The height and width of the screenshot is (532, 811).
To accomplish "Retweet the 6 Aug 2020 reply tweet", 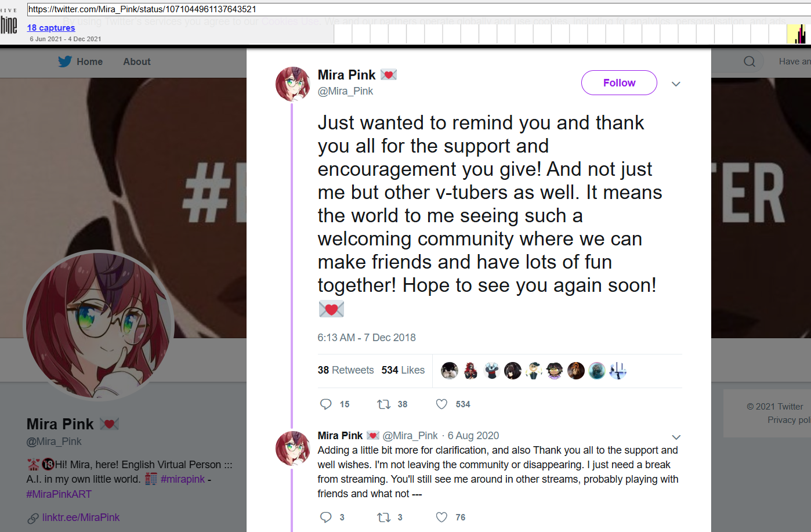I will pyautogui.click(x=384, y=517).
